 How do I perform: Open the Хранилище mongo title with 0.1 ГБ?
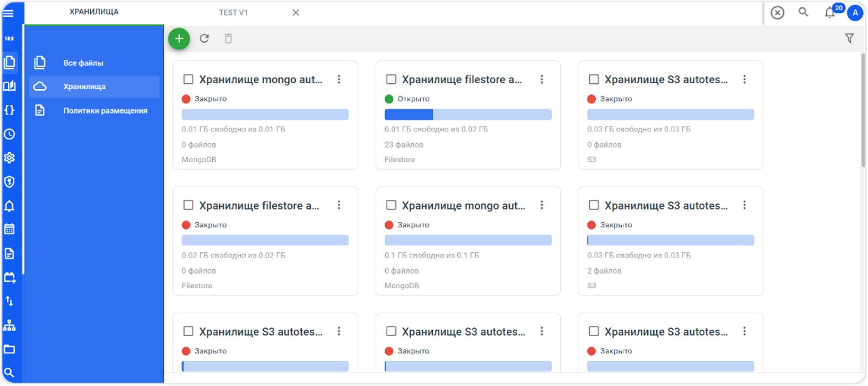(x=464, y=206)
